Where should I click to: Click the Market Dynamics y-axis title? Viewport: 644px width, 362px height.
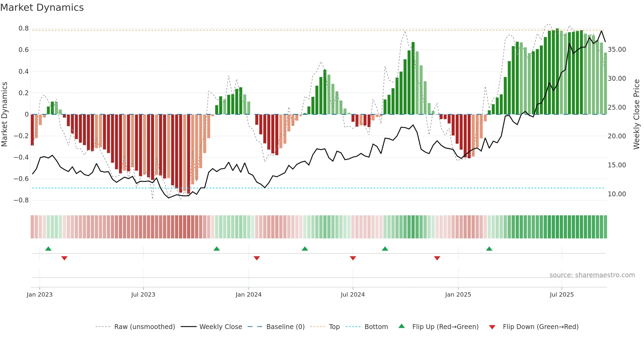4,114
